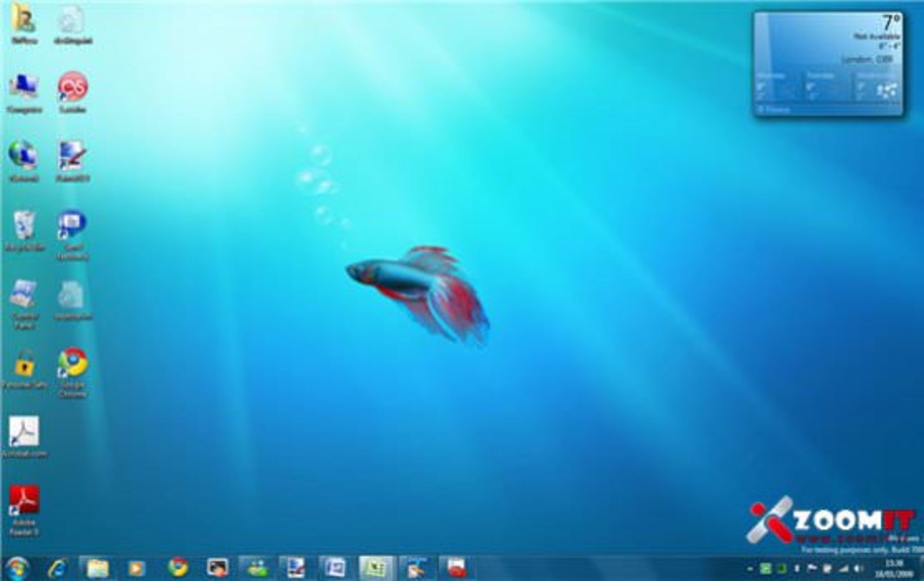Open the Computer desktop icon
This screenshot has height=581, width=924.
point(24,88)
